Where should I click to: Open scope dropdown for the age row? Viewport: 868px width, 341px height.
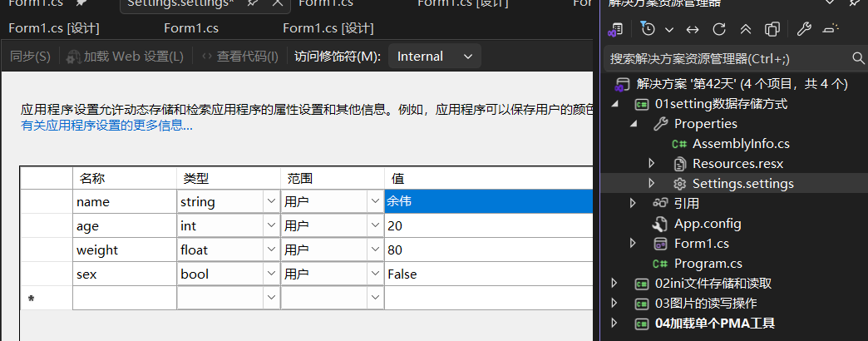coord(374,225)
